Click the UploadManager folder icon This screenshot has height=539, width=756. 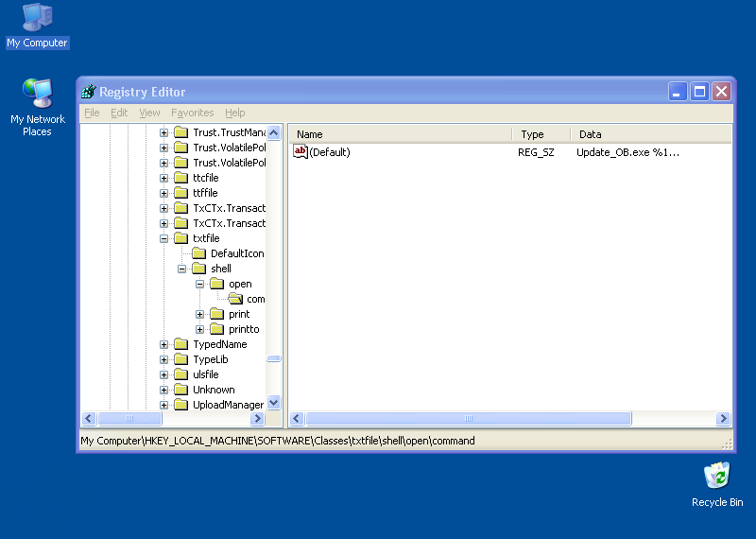[180, 405]
